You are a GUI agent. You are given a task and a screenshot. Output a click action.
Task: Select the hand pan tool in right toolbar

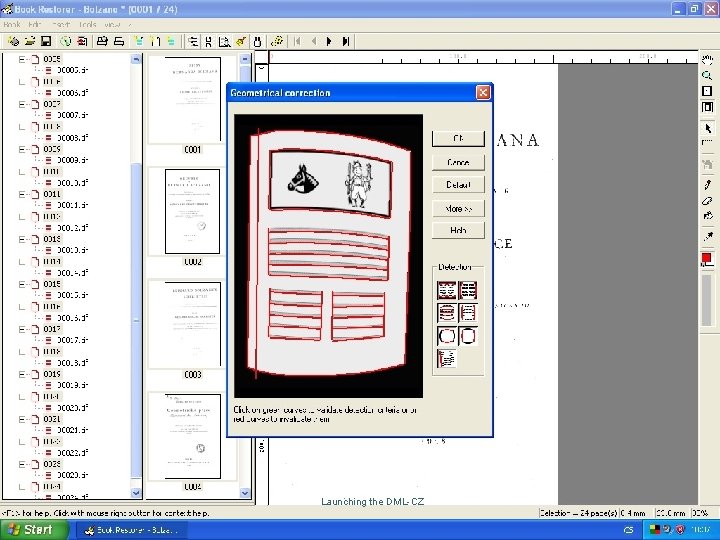[707, 59]
